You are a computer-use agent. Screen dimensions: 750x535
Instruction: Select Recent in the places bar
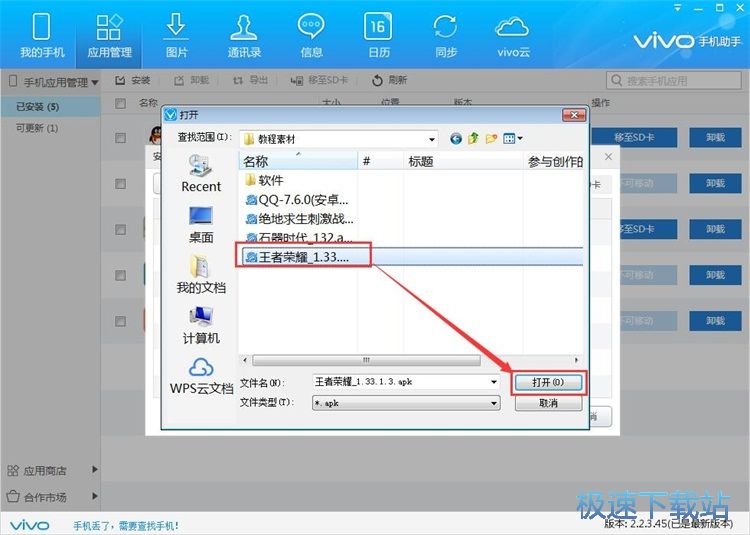point(201,174)
